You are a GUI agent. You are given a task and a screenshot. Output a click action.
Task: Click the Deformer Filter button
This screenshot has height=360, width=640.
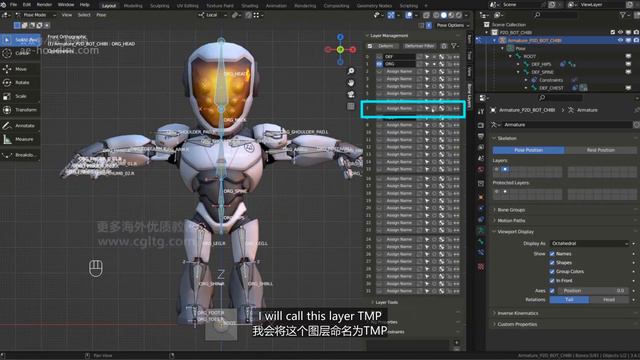point(419,46)
